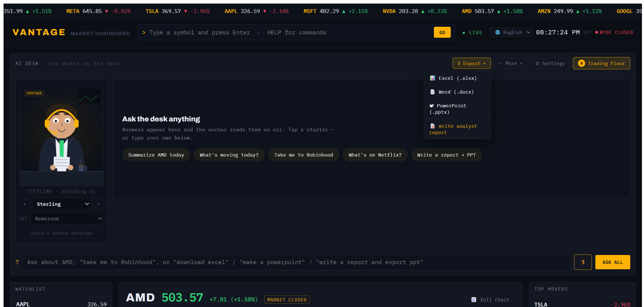Open the Trading Floor button

601,63
